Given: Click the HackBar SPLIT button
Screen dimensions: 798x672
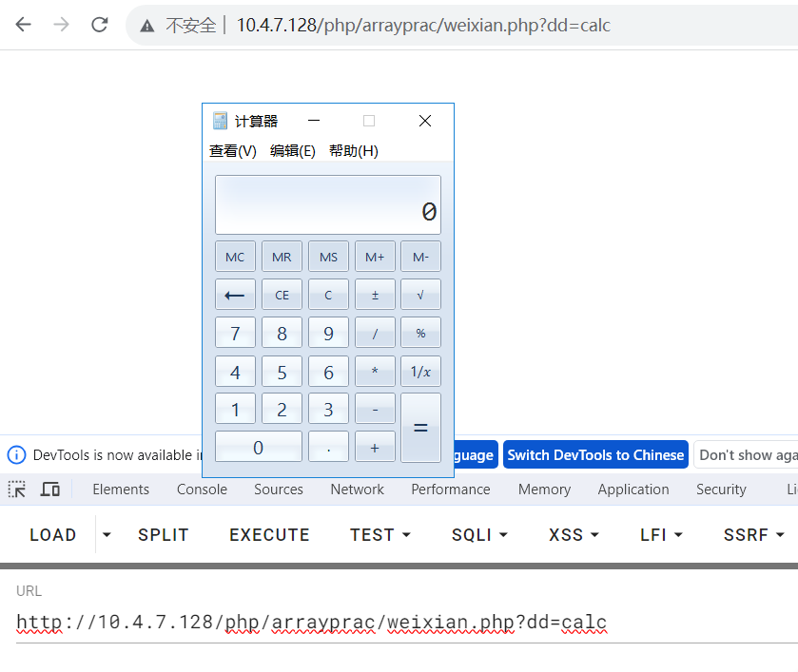Looking at the screenshot, I should (164, 534).
